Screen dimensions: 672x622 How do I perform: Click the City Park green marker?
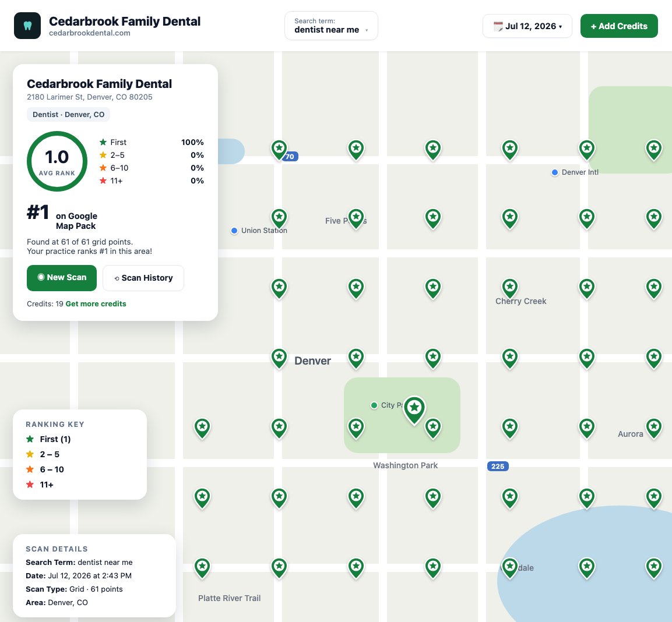[374, 405]
